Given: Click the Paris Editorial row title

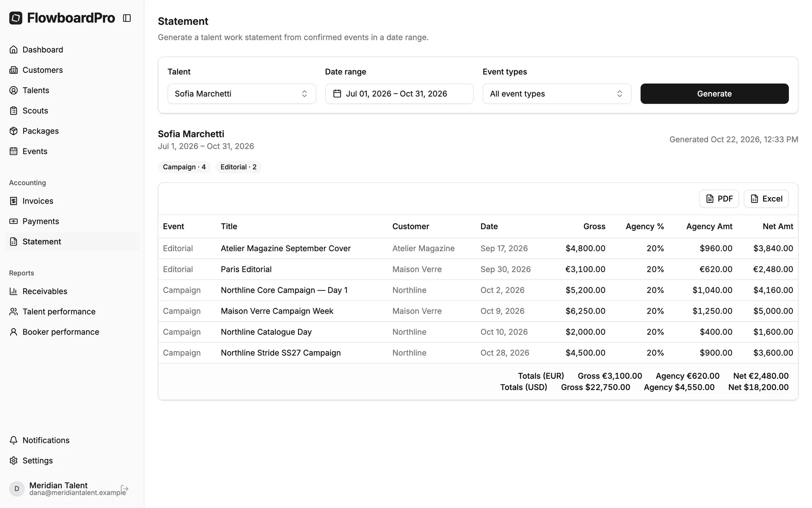Looking at the screenshot, I should click(246, 269).
